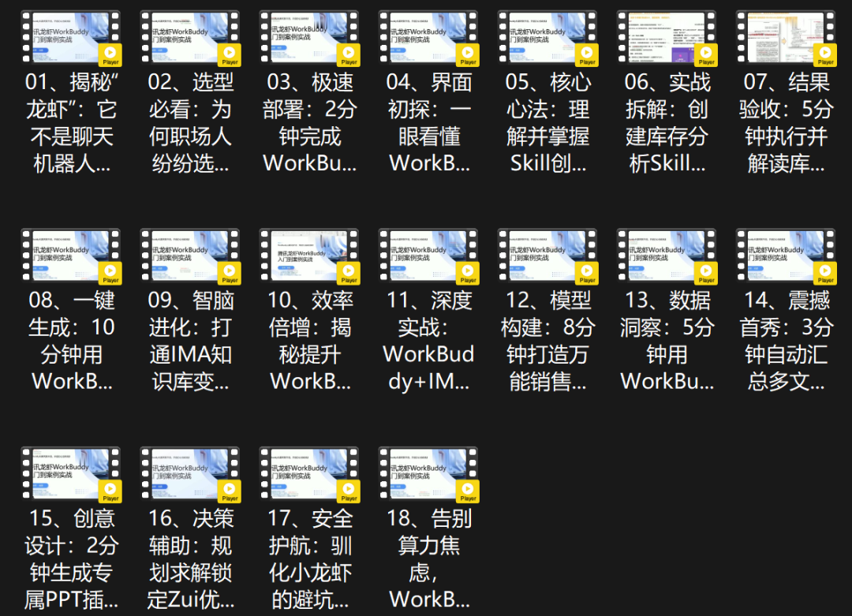Viewport: 852px width, 616px height.
Task: Select file name "11、深度实战：WorkBuddy+IM..."
Action: click(428, 342)
